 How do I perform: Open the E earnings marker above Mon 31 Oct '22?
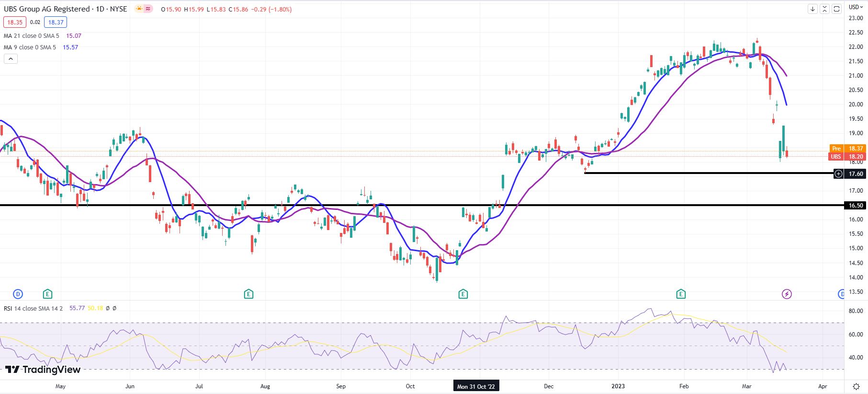463,294
